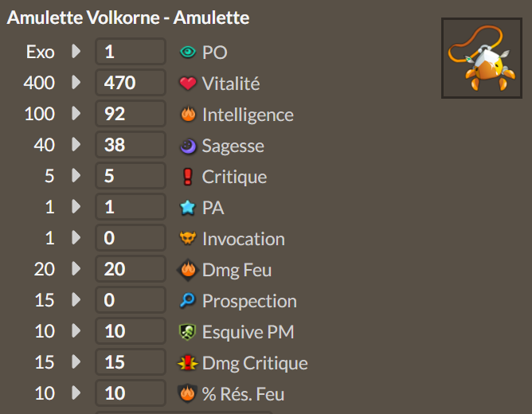This screenshot has height=414, width=532.
Task: Click the purple moon Sagesse icon
Action: 188,146
